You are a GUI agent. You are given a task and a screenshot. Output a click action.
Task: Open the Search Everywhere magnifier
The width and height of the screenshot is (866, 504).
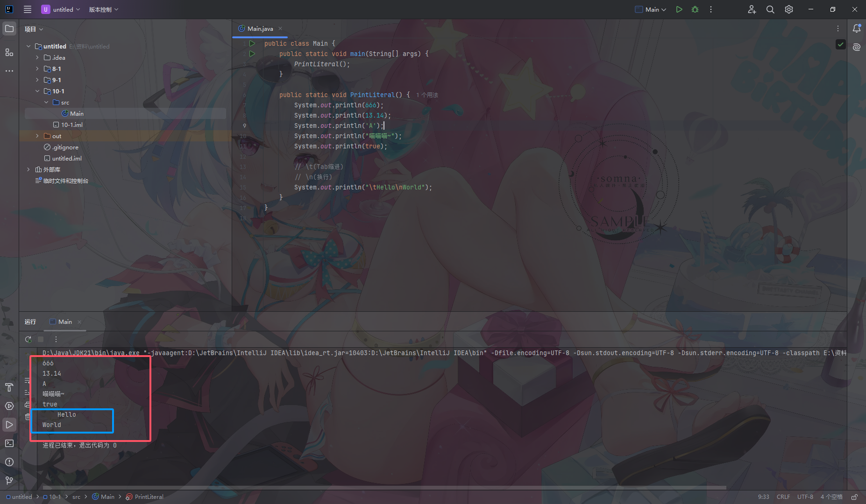(x=770, y=9)
